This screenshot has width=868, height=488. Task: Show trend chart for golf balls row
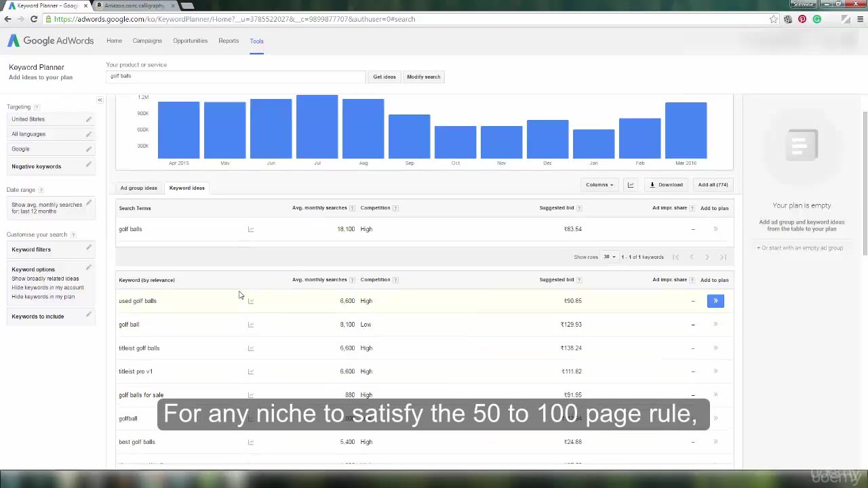(251, 229)
